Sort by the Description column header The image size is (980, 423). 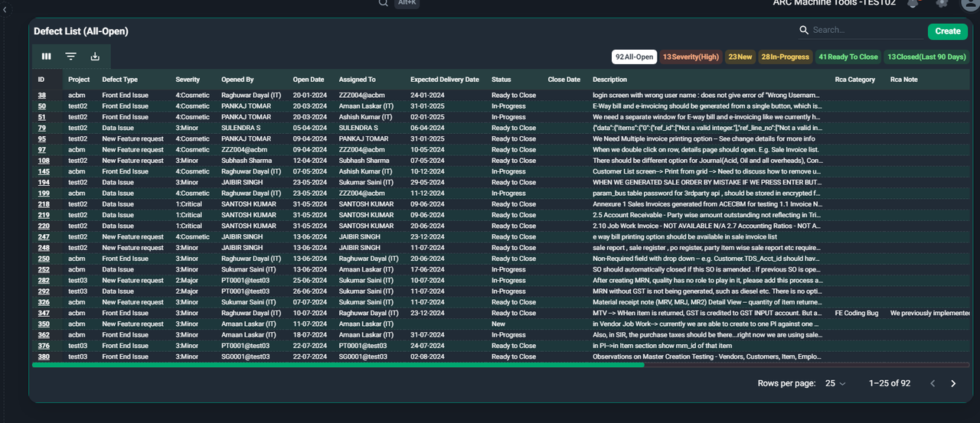609,80
